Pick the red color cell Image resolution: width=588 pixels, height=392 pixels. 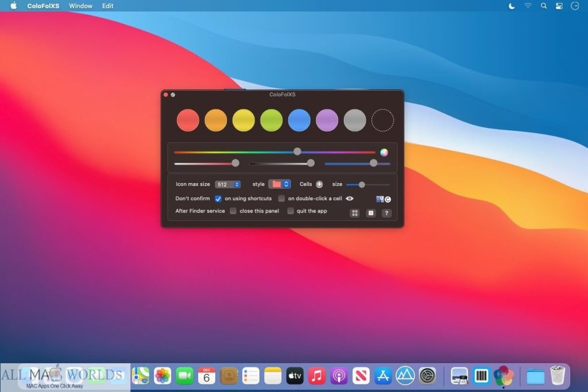click(x=188, y=121)
